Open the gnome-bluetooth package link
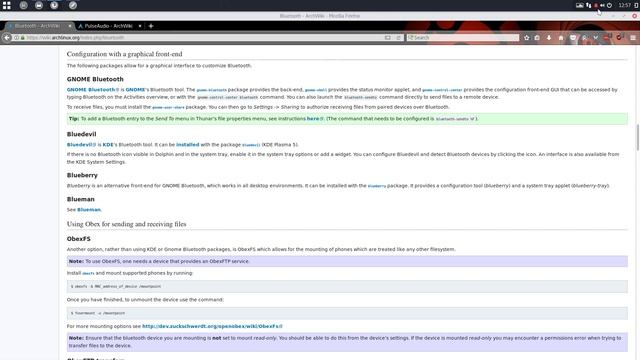The height and width of the screenshot is (360, 640). [x=211, y=90]
